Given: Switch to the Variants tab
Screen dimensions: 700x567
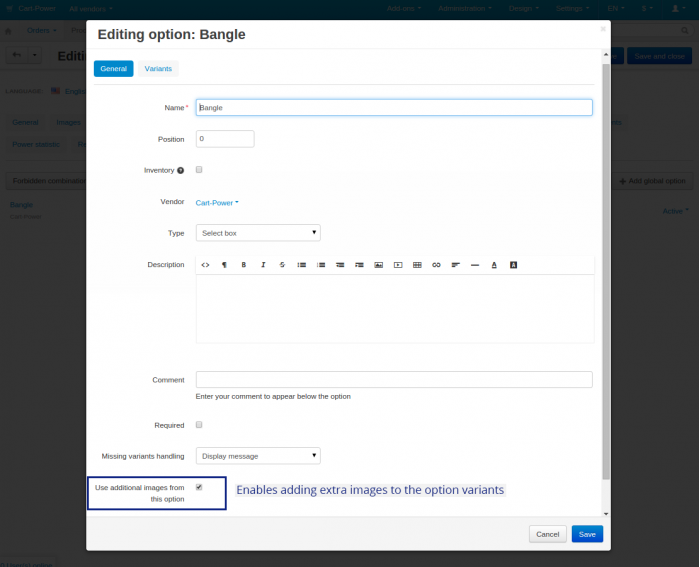Looking at the screenshot, I should [x=158, y=68].
